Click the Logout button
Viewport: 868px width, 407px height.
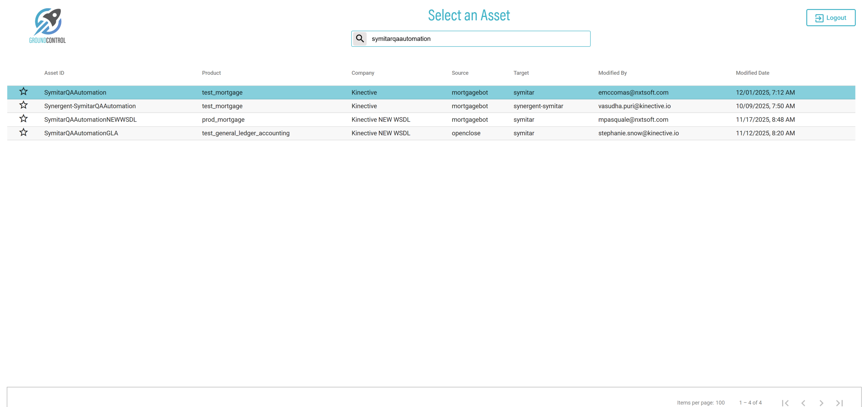pos(830,17)
